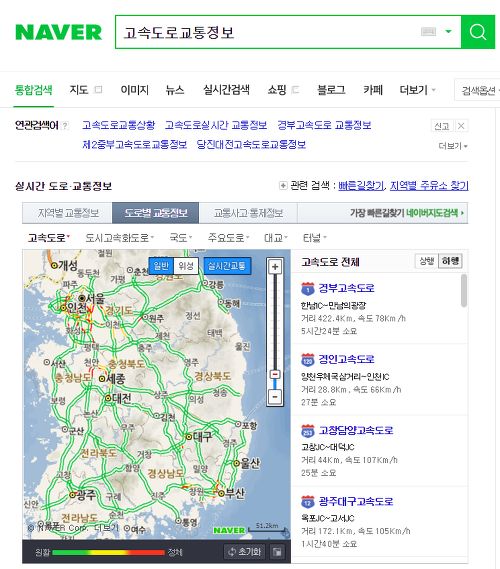Viewport: 500px width, 569px height.
Task: Open the on-screen keyboard icon in search box
Action: (x=429, y=32)
